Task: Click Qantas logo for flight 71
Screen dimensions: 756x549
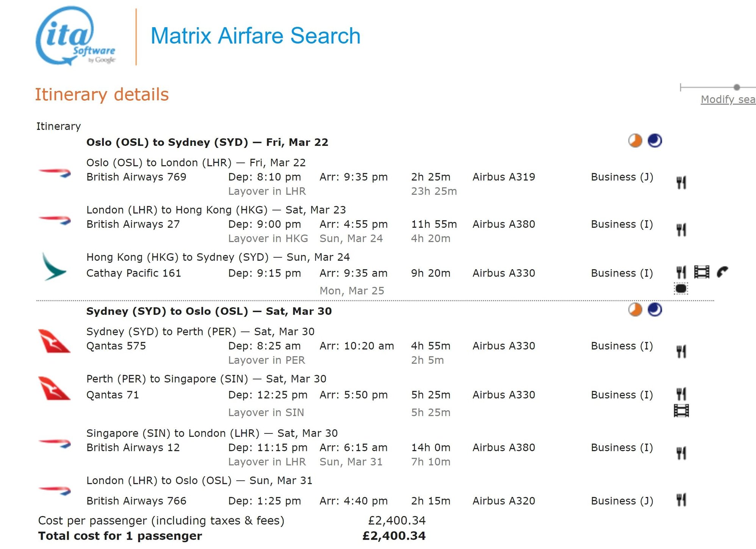Action: (54, 388)
